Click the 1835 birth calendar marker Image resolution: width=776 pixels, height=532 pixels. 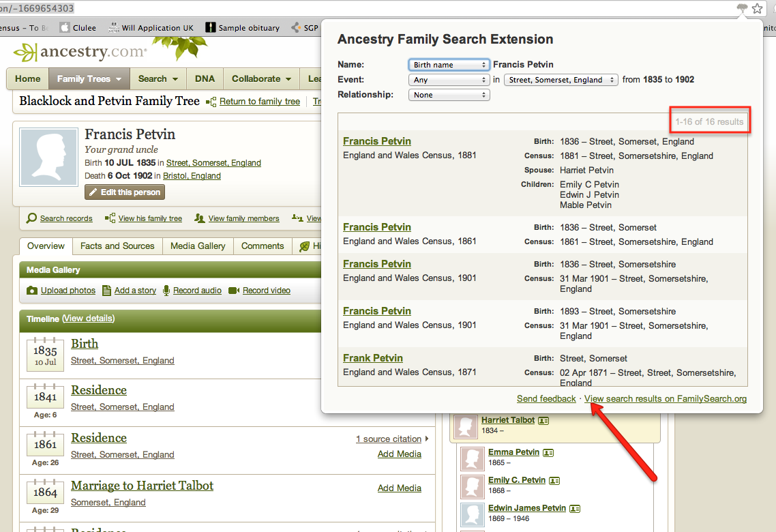pos(45,354)
